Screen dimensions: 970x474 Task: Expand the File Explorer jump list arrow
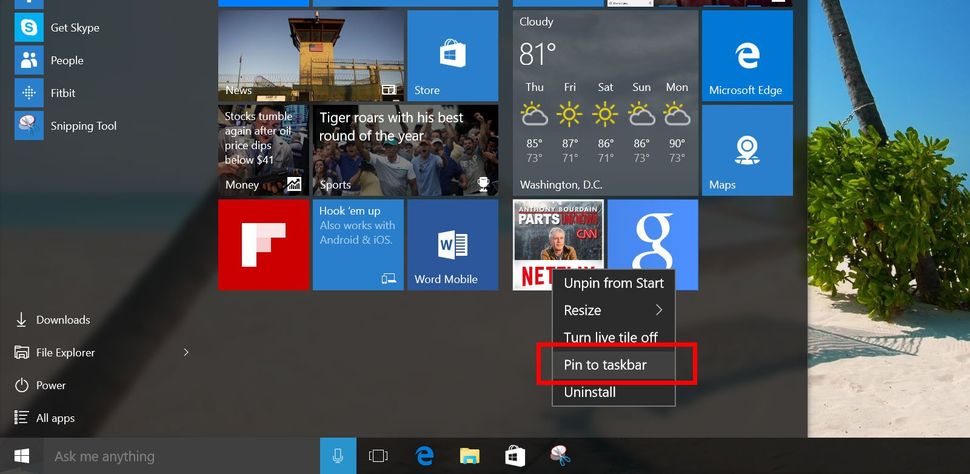pos(186,353)
